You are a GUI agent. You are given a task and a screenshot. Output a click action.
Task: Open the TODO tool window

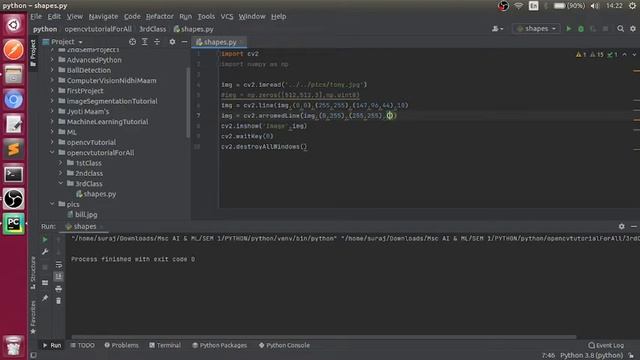click(82, 345)
